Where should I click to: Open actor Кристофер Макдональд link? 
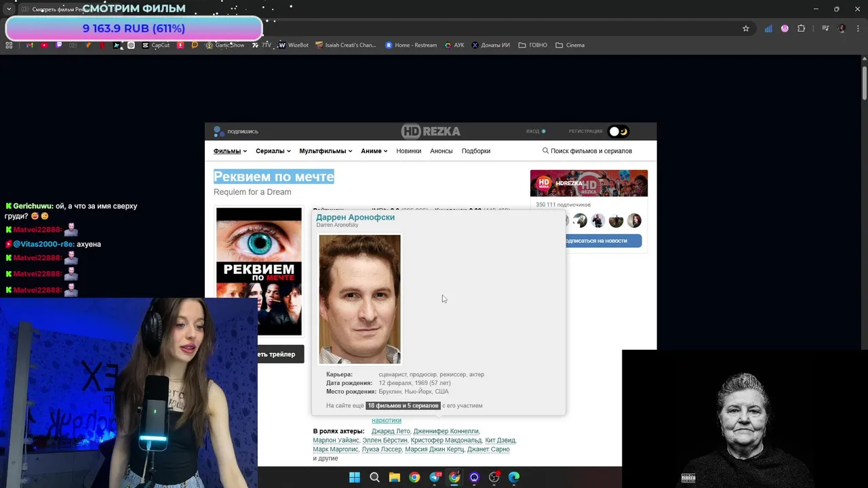pyautogui.click(x=446, y=441)
